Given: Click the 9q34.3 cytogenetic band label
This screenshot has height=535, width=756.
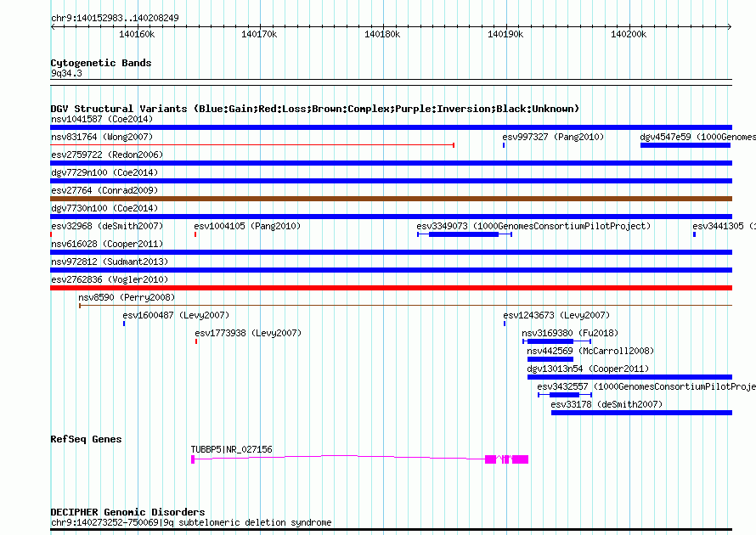Looking at the screenshot, I should coord(66,73).
